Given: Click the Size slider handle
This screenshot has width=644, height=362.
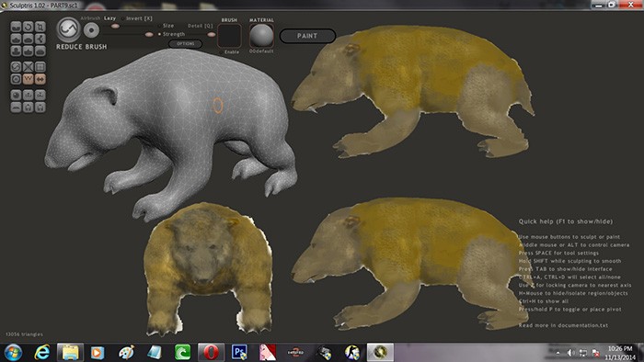Looking at the screenshot, I should point(115,27).
